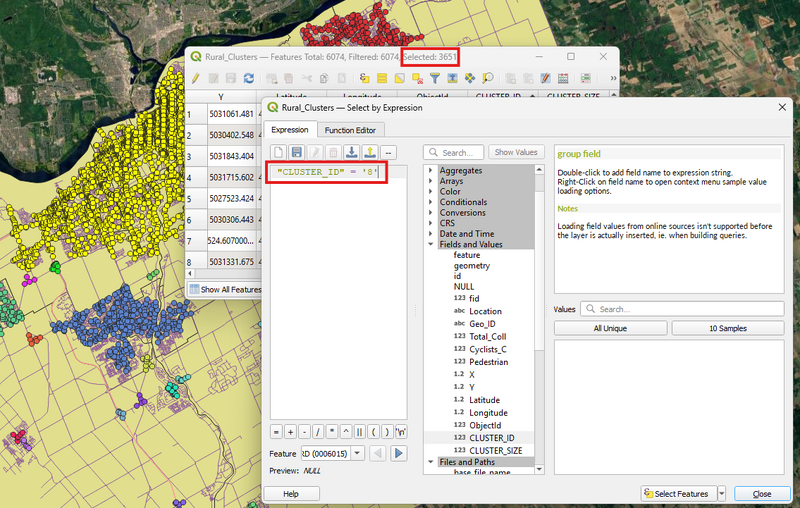The width and height of the screenshot is (800, 508).
Task: Click the reload table icon
Action: (x=248, y=78)
